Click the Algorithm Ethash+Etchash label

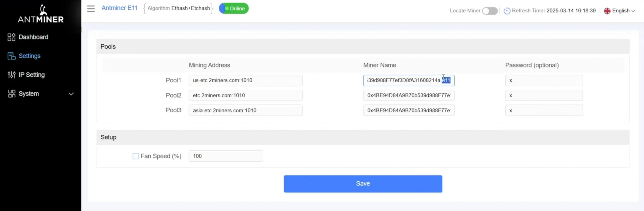(179, 8)
